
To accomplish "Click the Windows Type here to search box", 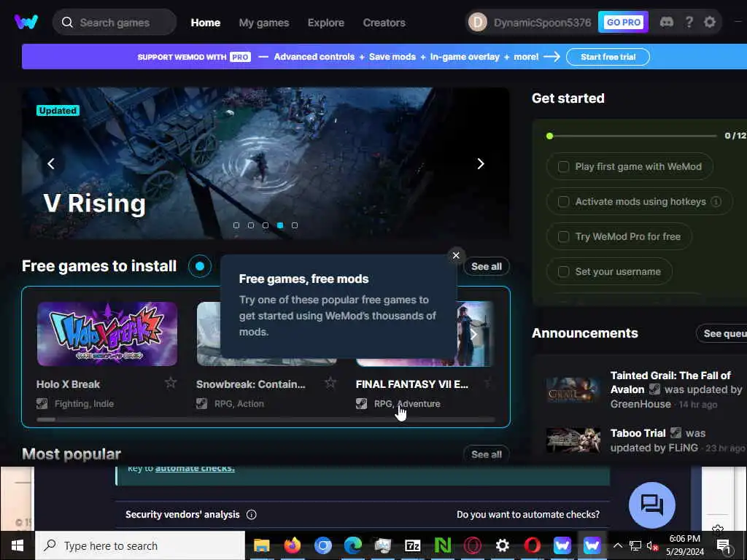I will click(x=140, y=545).
